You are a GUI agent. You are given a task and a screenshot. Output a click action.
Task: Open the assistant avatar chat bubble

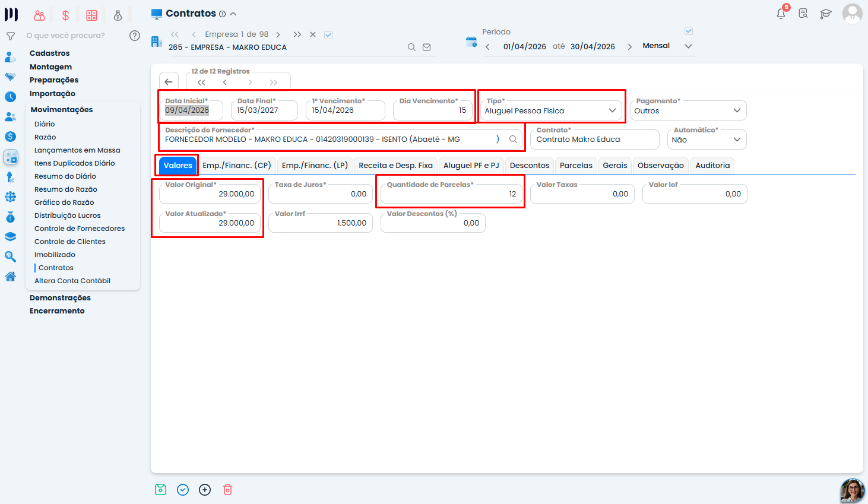[x=853, y=491]
